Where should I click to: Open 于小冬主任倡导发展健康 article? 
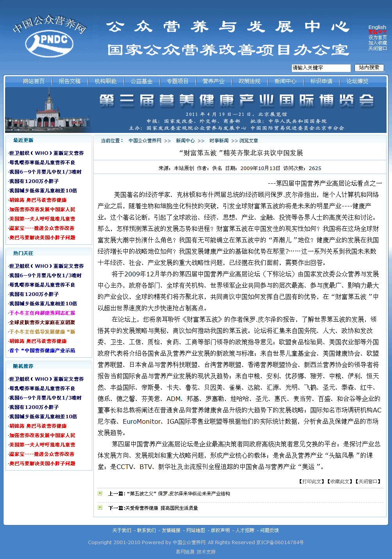coord(42,332)
